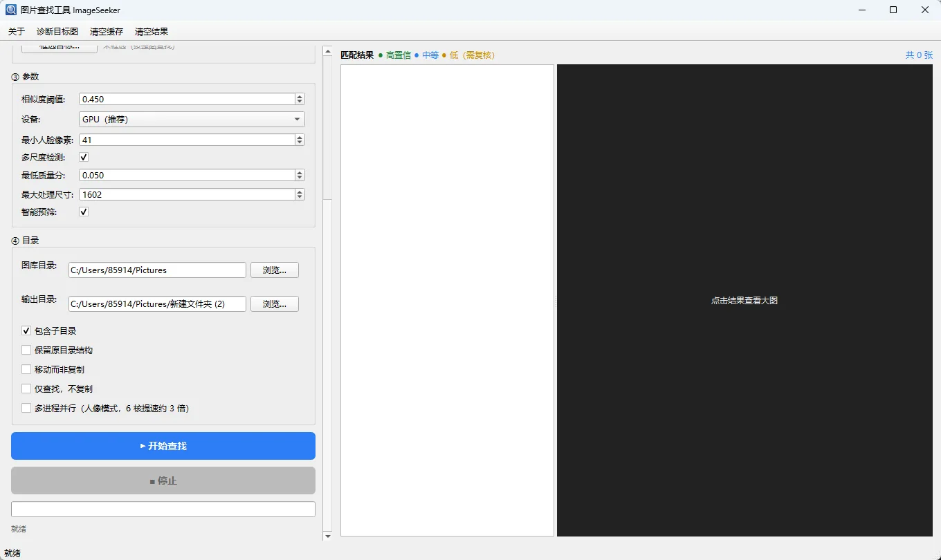Viewport: 941px width, 560px height.
Task: Enable the 移动而非复制 checkbox
Action: [x=26, y=369]
